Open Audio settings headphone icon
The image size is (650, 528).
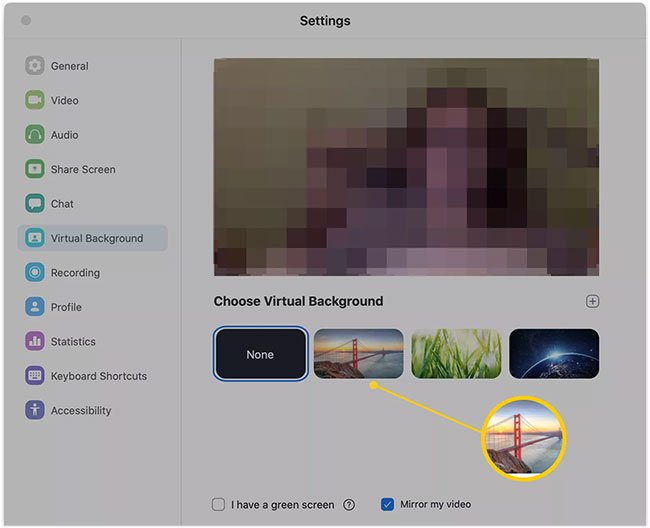pyautogui.click(x=35, y=135)
